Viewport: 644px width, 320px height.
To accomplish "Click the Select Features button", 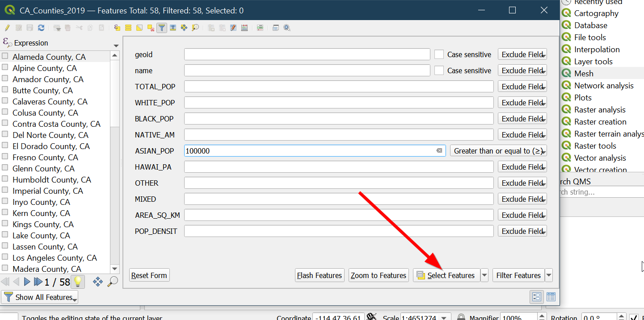I will (446, 275).
